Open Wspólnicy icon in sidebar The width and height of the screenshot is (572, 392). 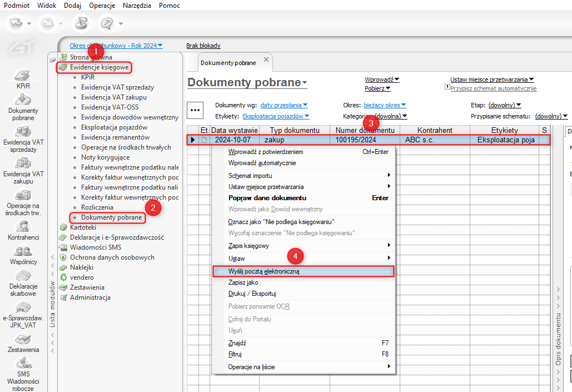pos(23,251)
